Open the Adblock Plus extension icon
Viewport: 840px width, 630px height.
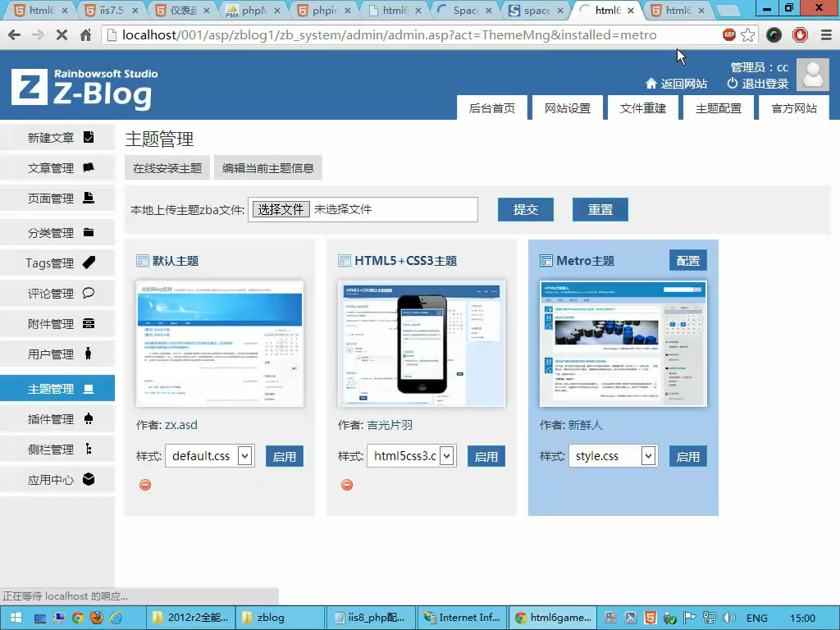tap(729, 34)
